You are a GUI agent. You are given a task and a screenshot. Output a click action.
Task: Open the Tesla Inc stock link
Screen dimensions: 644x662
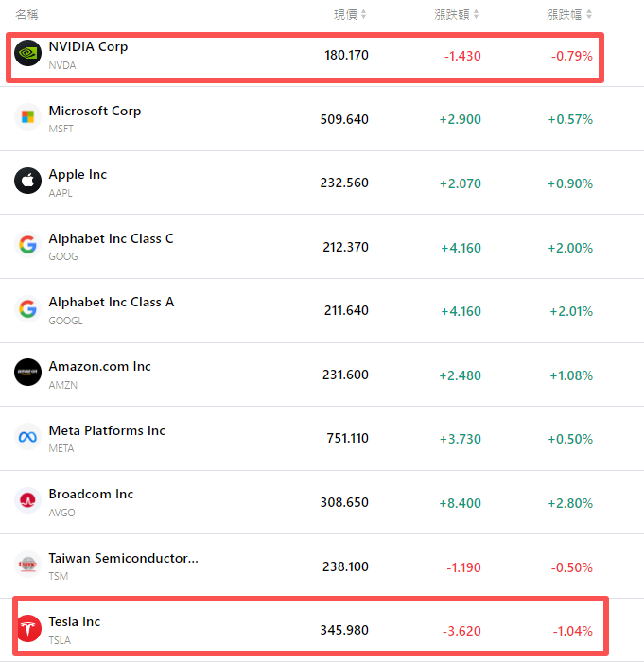[75, 621]
